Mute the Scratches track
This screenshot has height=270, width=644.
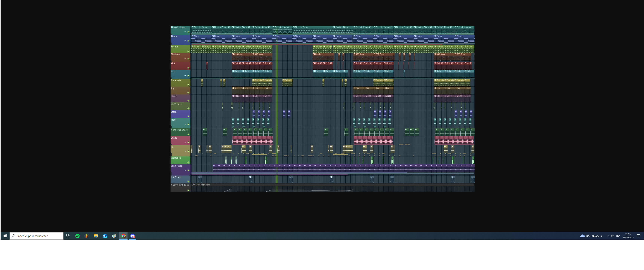tap(189, 163)
